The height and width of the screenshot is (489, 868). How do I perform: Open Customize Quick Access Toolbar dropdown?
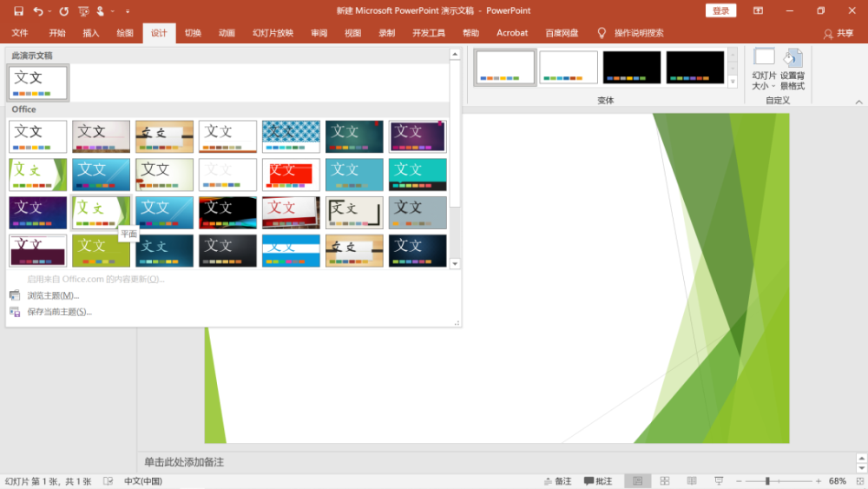(x=128, y=11)
